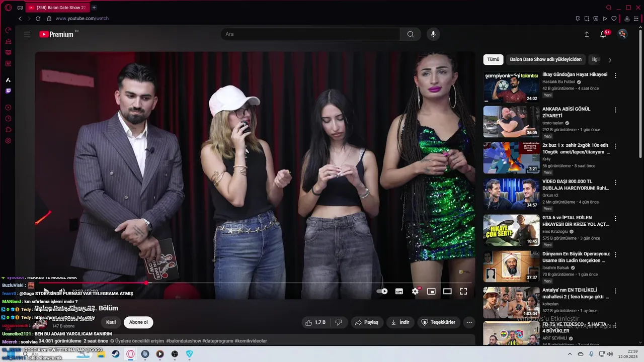Dislike the video
This screenshot has width=644, height=362.
pos(339,322)
